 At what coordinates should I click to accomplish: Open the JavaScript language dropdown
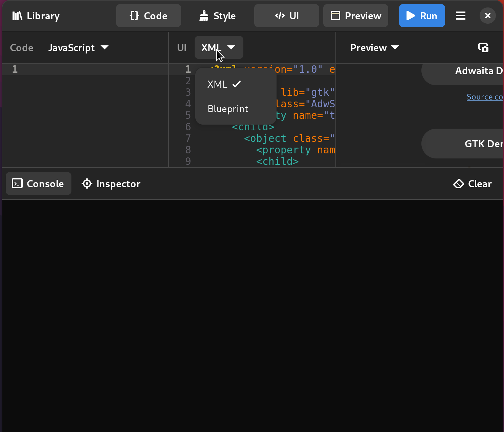pyautogui.click(x=79, y=47)
